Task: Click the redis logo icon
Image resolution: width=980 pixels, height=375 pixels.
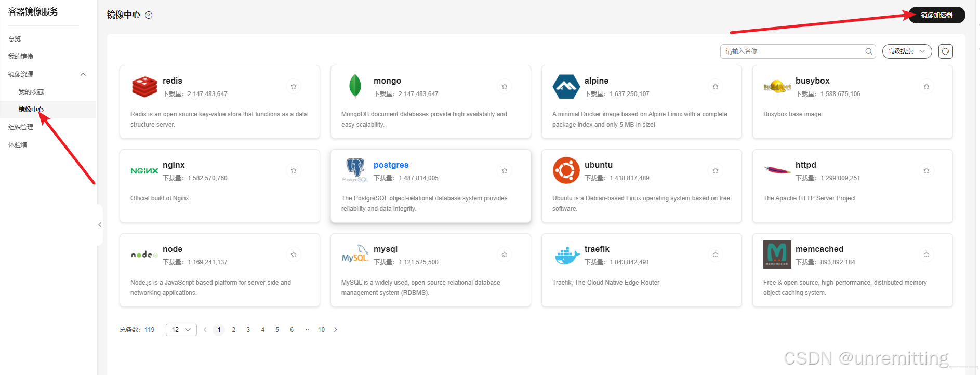Action: (144, 87)
